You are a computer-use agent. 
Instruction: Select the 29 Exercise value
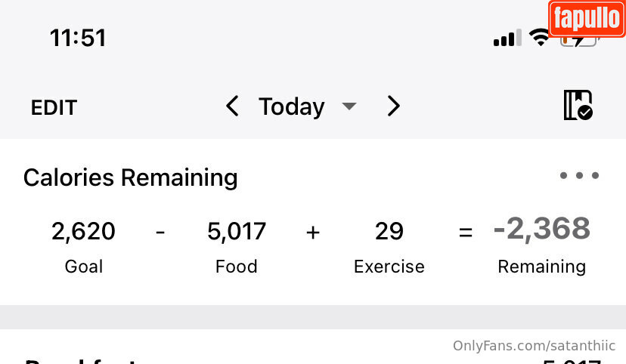pos(389,231)
